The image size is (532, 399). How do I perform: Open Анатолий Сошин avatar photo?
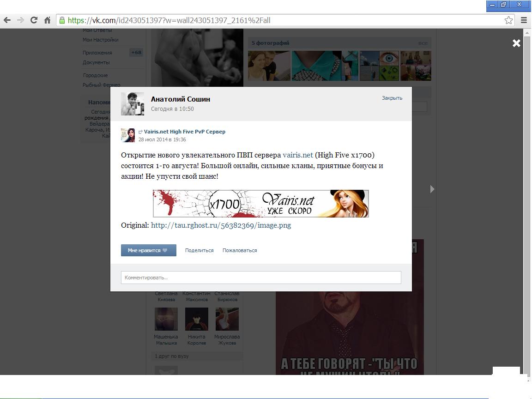[x=133, y=104]
